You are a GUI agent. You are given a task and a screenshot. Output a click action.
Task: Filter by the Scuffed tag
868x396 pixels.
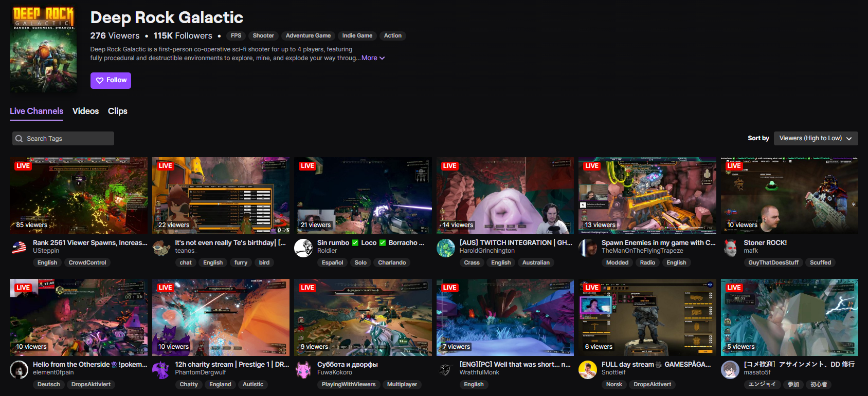[x=821, y=262]
